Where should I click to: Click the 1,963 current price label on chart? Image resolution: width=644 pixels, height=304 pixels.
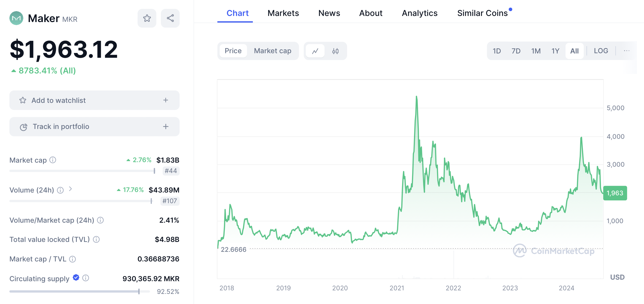(615, 193)
